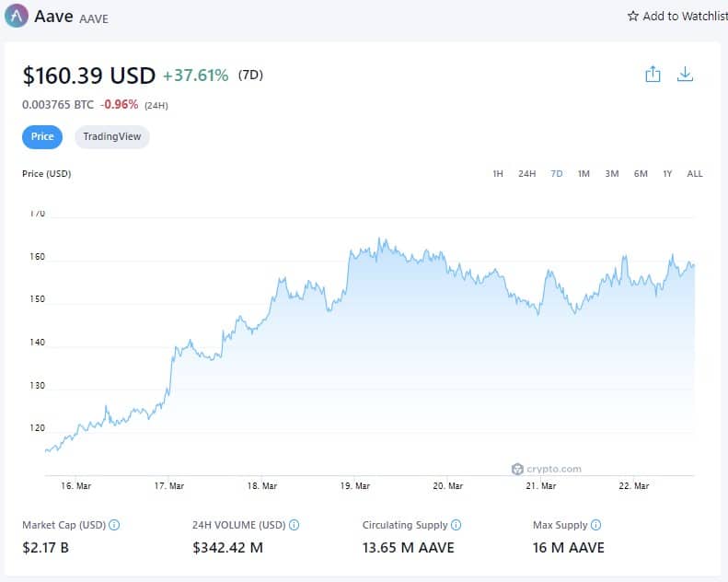This screenshot has width=728, height=582.
Task: Click the Add to Watchlist star
Action: pos(633,17)
